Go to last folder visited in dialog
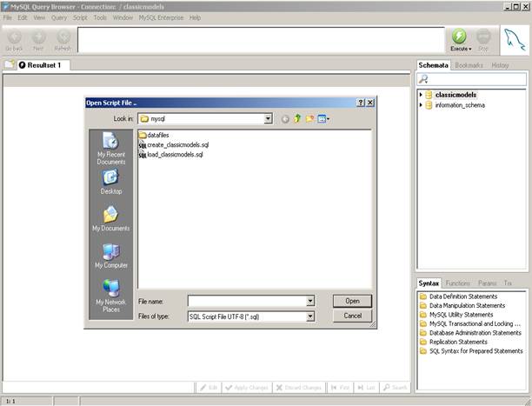The image size is (532, 406). point(285,119)
